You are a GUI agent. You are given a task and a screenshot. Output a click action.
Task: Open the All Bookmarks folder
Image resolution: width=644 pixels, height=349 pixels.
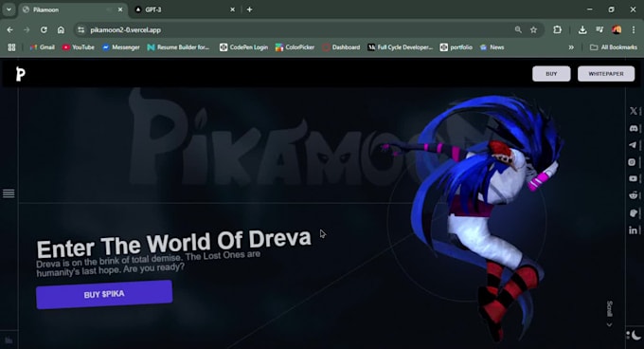(x=613, y=47)
